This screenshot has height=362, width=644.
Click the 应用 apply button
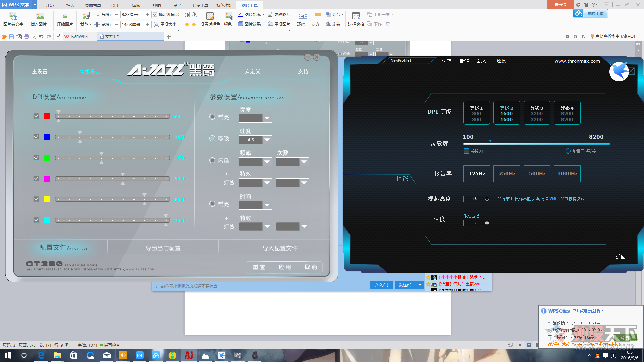coord(285,267)
